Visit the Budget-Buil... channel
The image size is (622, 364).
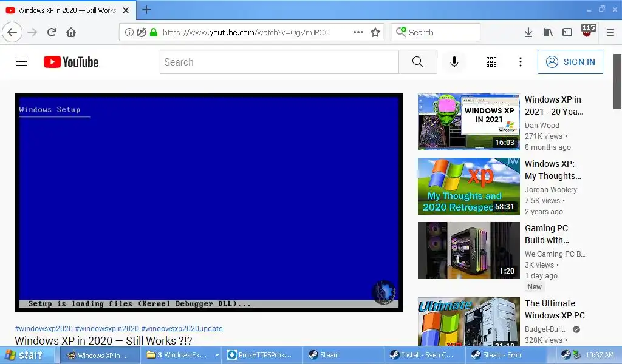click(x=545, y=329)
